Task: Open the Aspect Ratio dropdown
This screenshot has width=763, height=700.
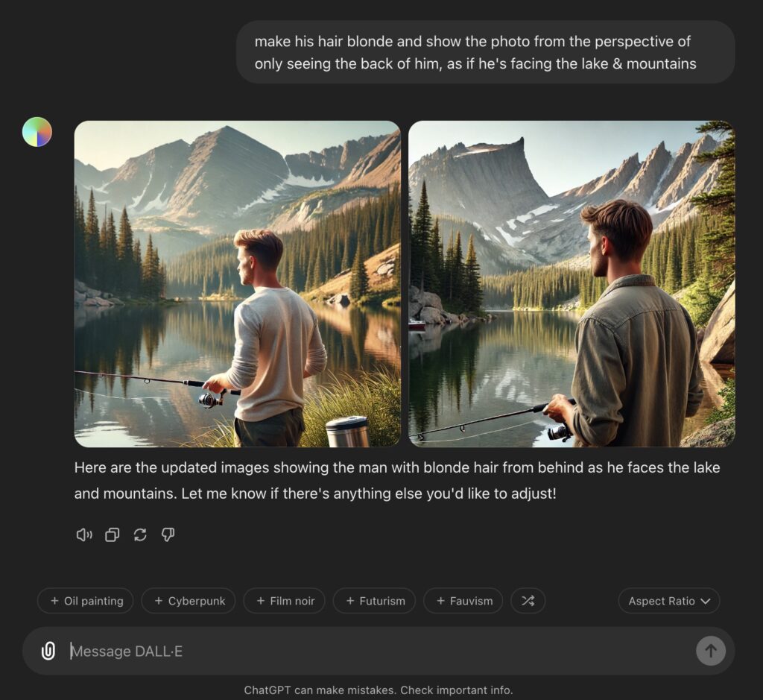Action: click(x=668, y=601)
